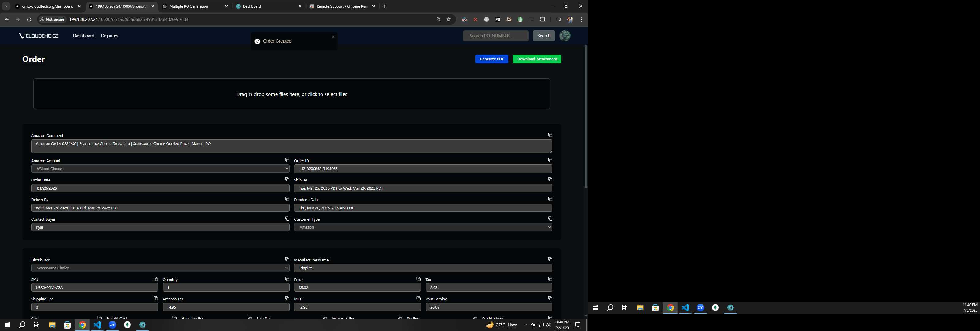
Task: Click the file drag and drop area
Action: pos(292,94)
